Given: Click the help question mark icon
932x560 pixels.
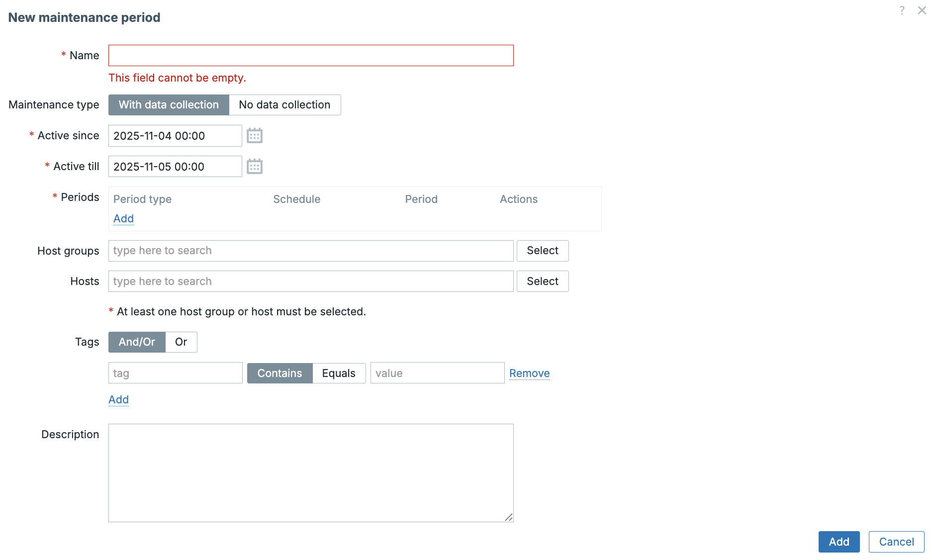Looking at the screenshot, I should click(x=902, y=10).
